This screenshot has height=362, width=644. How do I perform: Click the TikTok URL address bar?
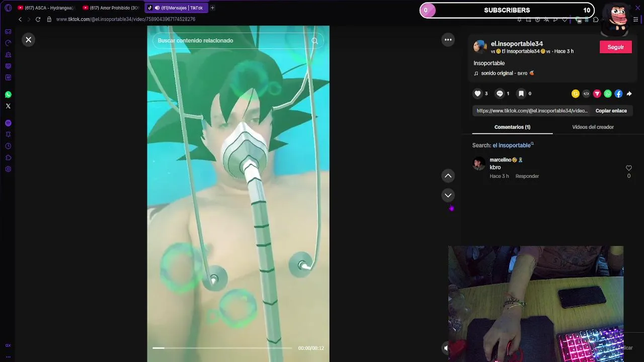(126, 19)
